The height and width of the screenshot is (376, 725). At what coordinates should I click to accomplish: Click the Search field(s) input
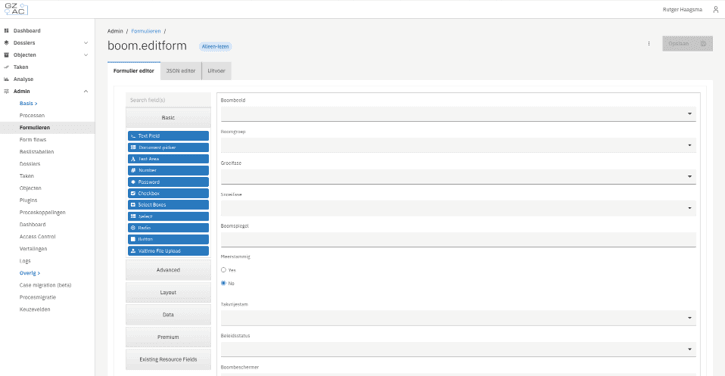pyautogui.click(x=168, y=100)
